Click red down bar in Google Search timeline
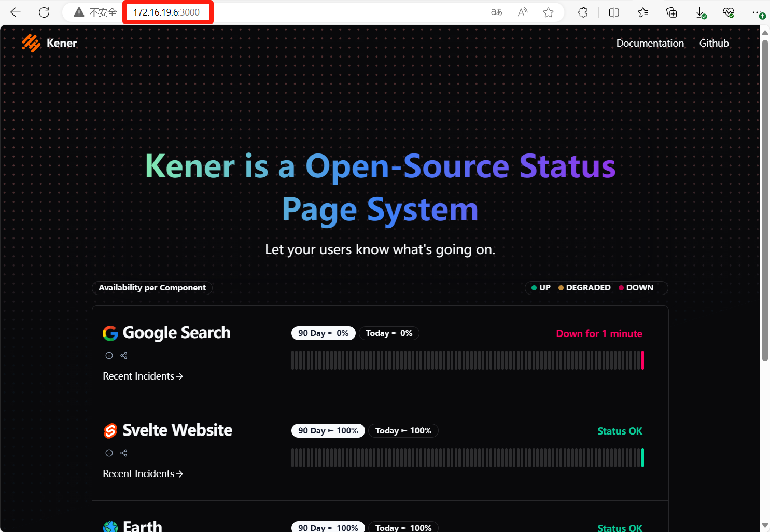The width and height of the screenshot is (770, 532). [642, 360]
